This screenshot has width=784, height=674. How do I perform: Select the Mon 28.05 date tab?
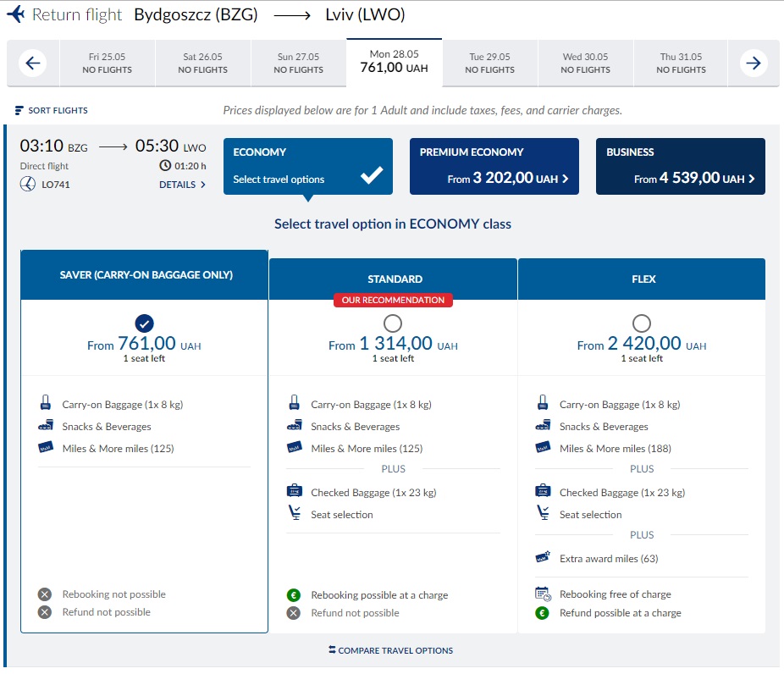point(394,62)
